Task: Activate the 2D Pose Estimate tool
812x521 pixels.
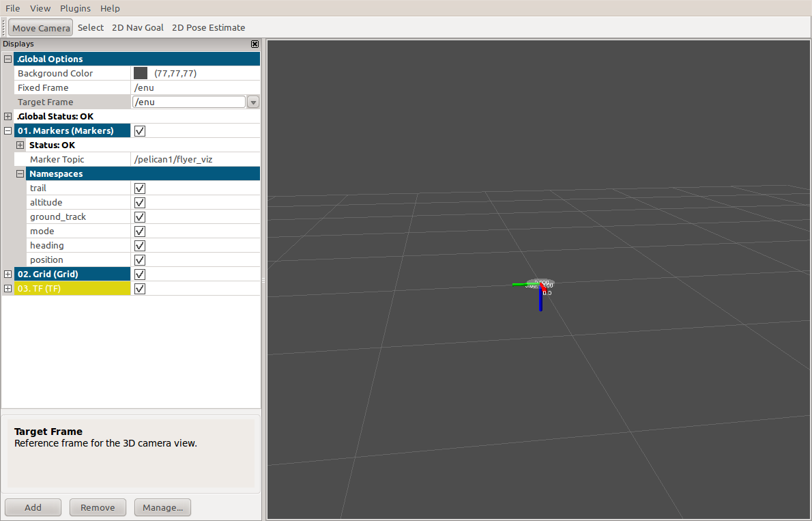Action: click(208, 28)
